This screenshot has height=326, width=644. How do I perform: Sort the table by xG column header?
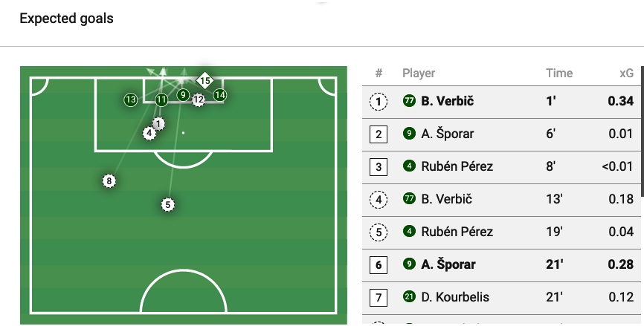click(626, 74)
